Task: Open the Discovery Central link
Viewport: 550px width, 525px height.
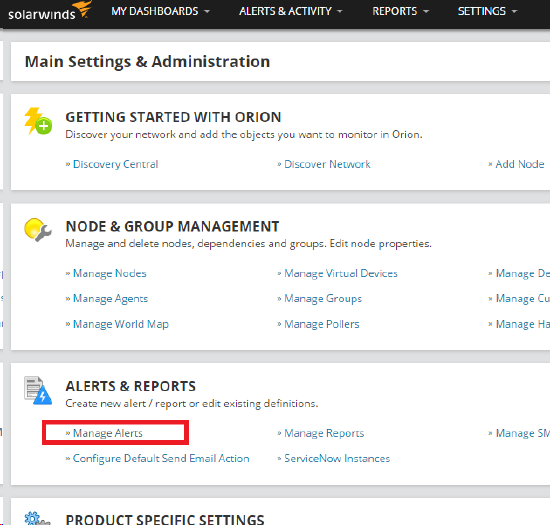Action: point(115,164)
